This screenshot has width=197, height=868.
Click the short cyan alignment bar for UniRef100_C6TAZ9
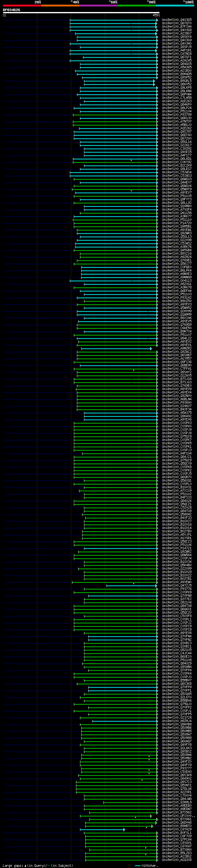103,829
